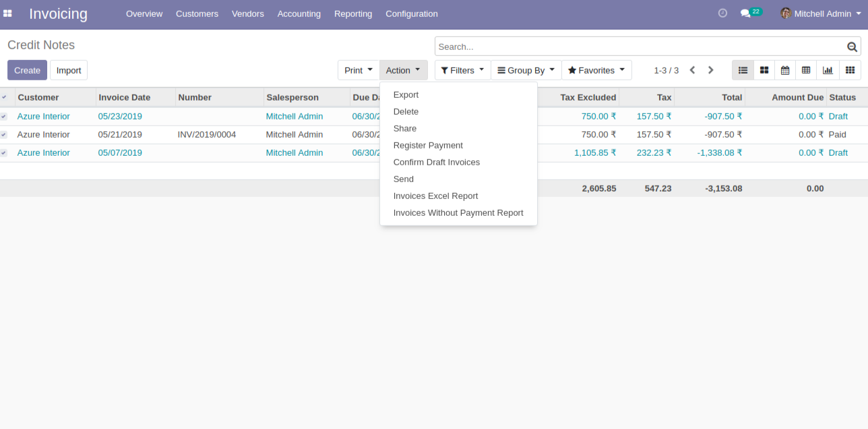Collapse the Action dropdown
Viewport: 868px width, 429px height.
[x=403, y=70]
